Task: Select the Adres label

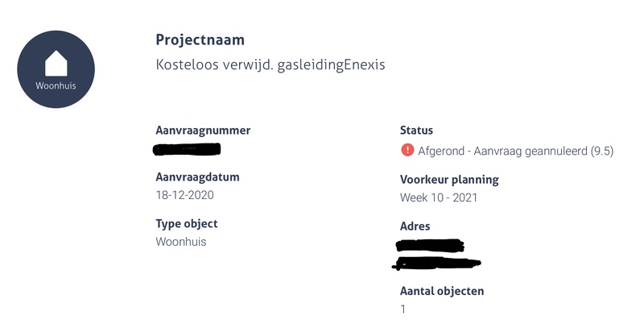Action: pyautogui.click(x=415, y=226)
